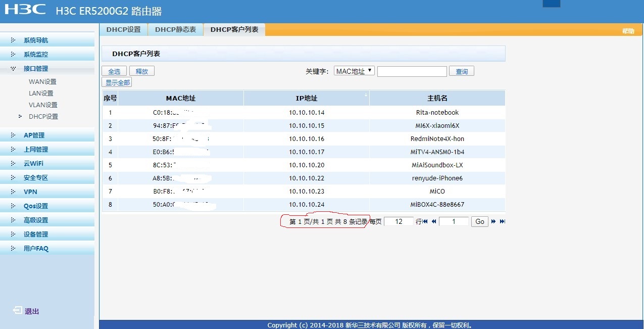Click the rows-per-page field showing 12
644x329 pixels.
point(399,221)
